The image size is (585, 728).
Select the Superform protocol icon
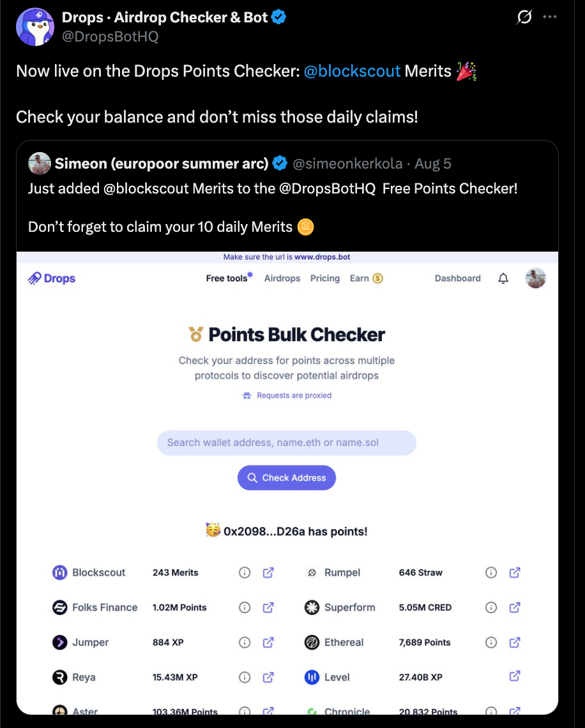point(311,607)
